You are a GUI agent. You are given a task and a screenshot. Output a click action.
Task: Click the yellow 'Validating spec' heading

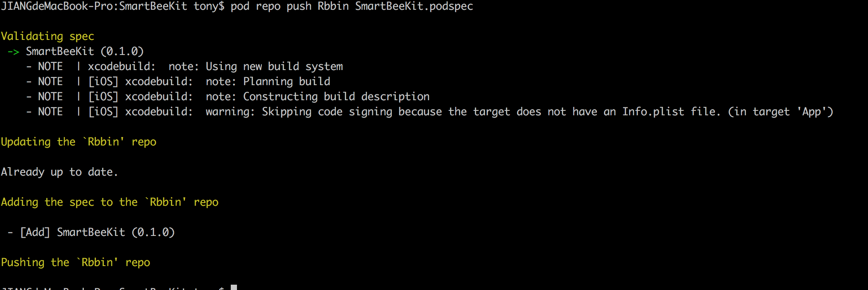click(47, 36)
